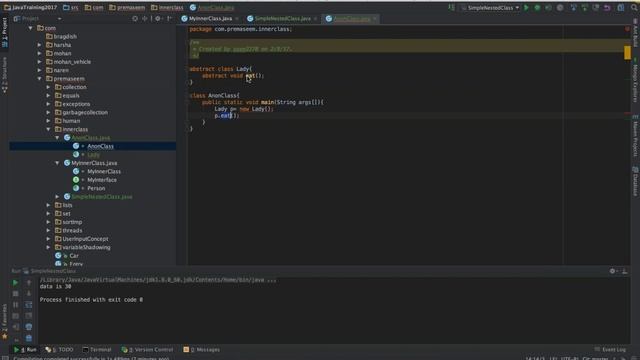Expand the mohan_vehicle folder
640x360 pixels.
coord(40,62)
